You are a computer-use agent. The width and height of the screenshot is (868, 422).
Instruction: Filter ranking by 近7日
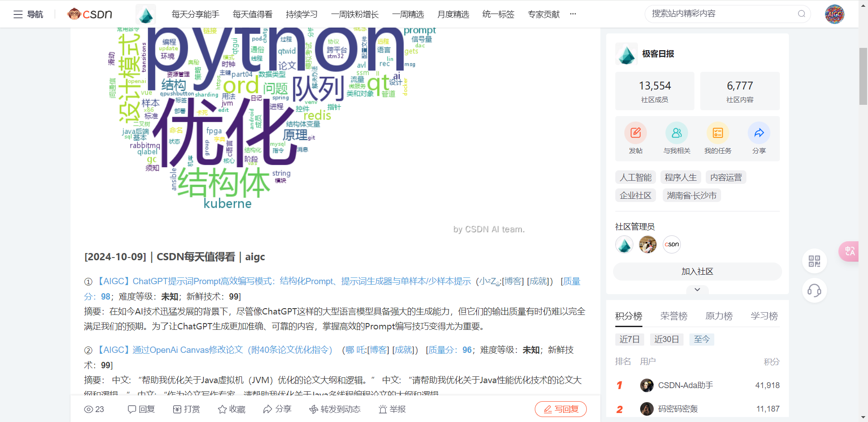[629, 339]
